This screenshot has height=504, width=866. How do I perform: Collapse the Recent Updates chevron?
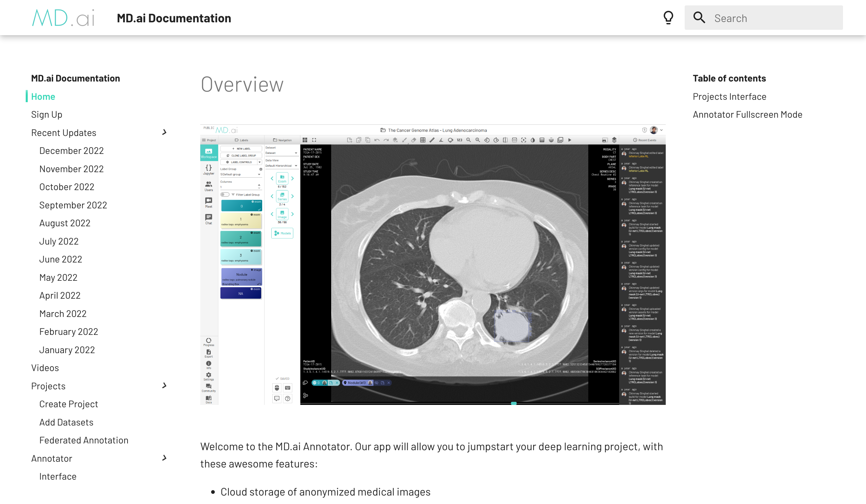click(164, 132)
